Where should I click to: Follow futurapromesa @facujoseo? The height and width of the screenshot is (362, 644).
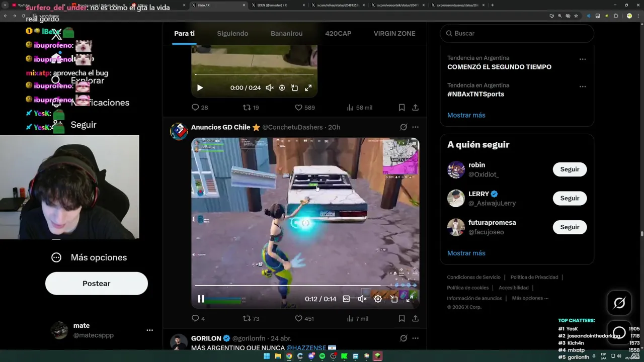(x=570, y=227)
